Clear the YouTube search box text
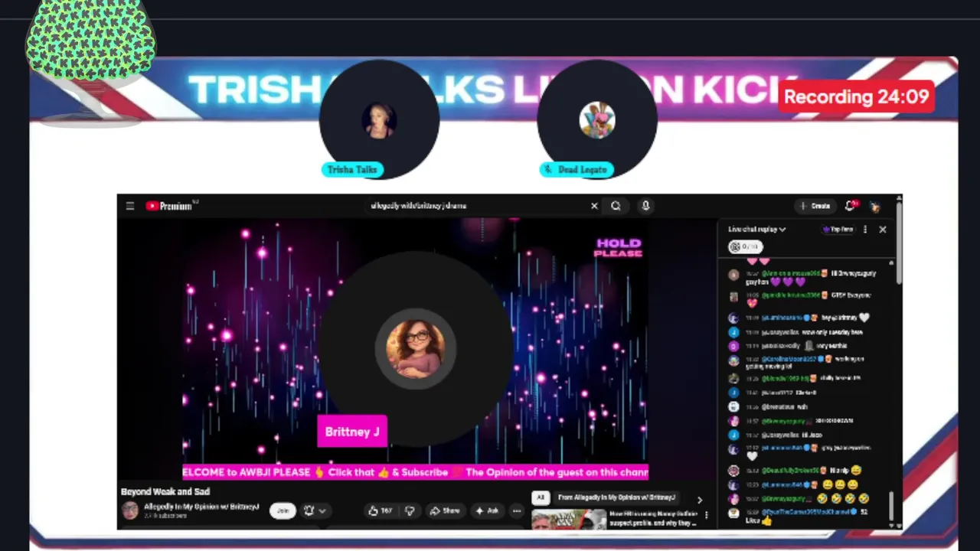The image size is (980, 551). coord(594,206)
